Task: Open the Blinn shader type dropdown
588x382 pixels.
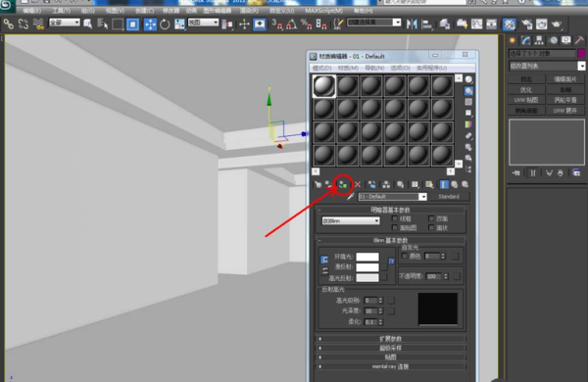Action: coord(351,220)
